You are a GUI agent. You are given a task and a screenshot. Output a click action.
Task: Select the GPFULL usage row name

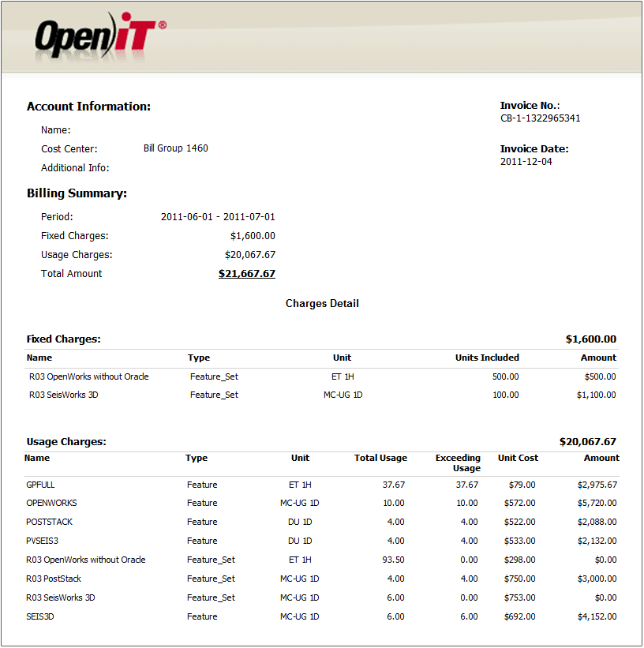coord(40,485)
